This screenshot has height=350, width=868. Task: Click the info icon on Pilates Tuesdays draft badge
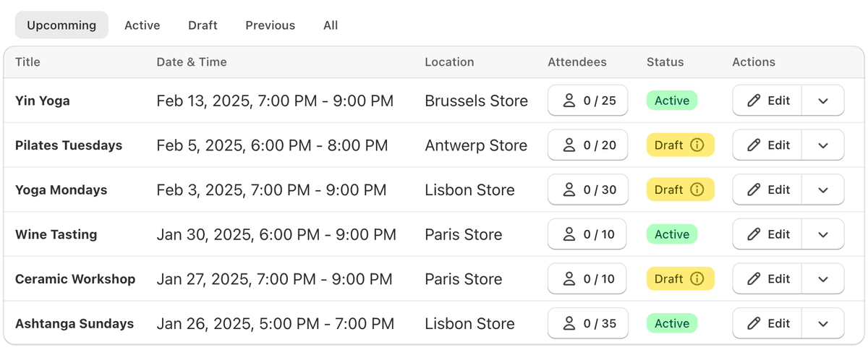[x=697, y=145]
